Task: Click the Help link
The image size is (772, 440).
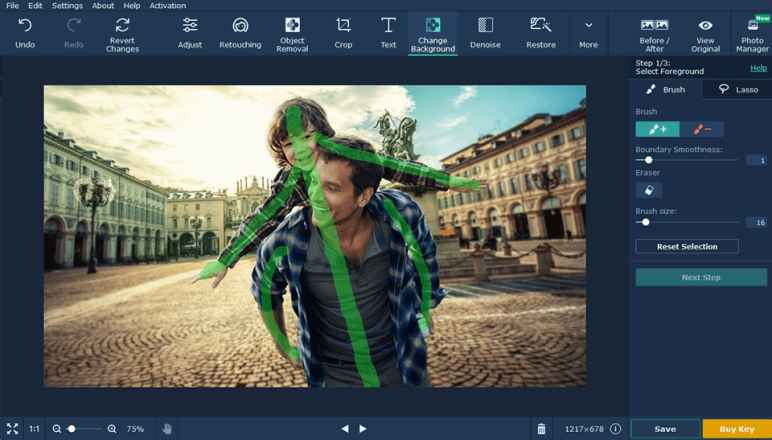Action: pos(758,68)
